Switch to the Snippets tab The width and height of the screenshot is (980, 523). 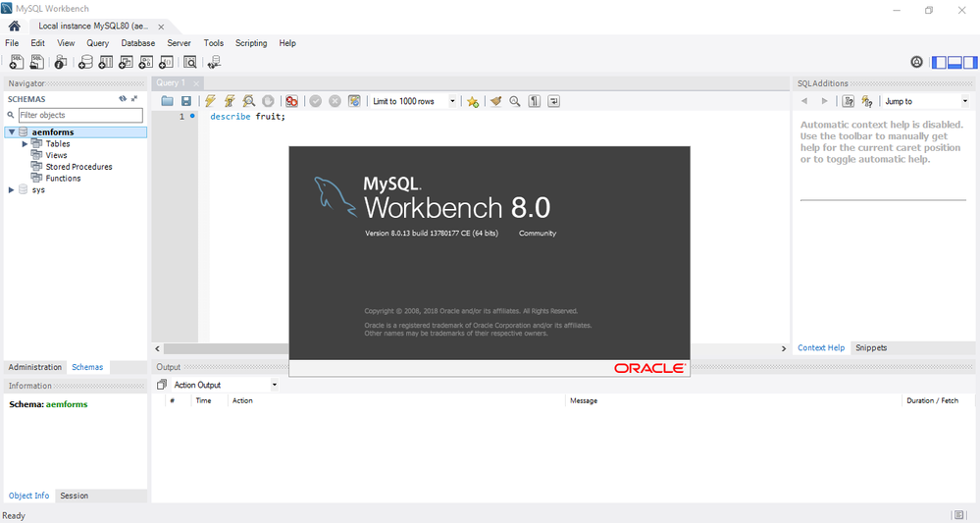pyautogui.click(x=871, y=347)
